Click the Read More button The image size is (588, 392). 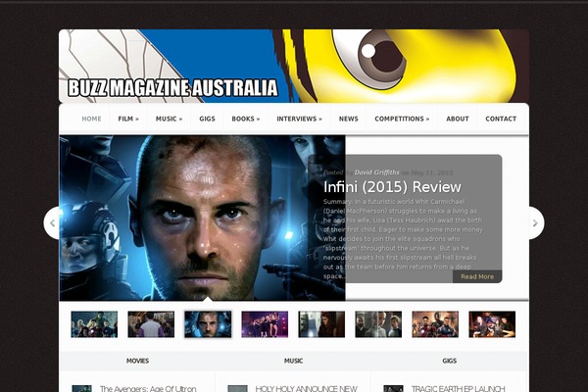coord(477,276)
